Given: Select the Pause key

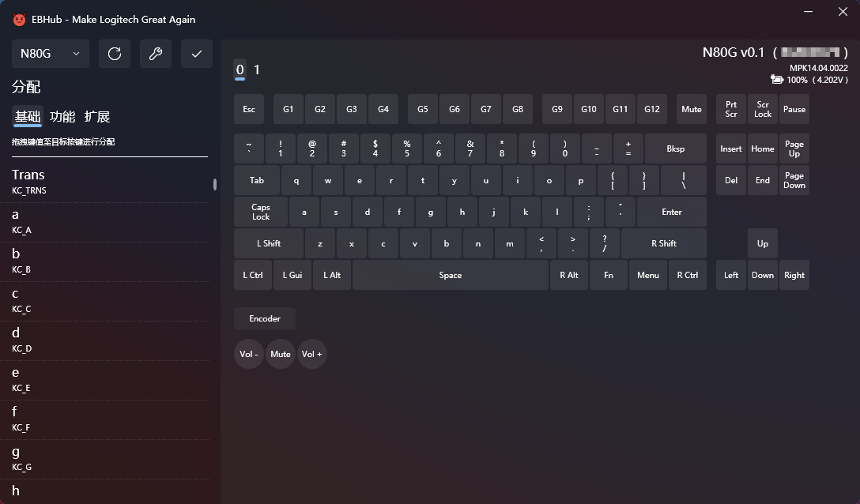Looking at the screenshot, I should click(x=794, y=109).
